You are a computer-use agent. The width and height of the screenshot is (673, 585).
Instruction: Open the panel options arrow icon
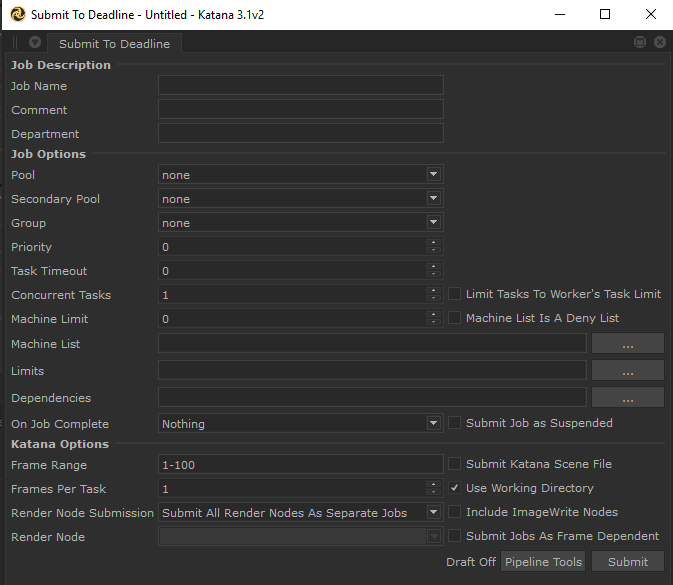point(35,42)
